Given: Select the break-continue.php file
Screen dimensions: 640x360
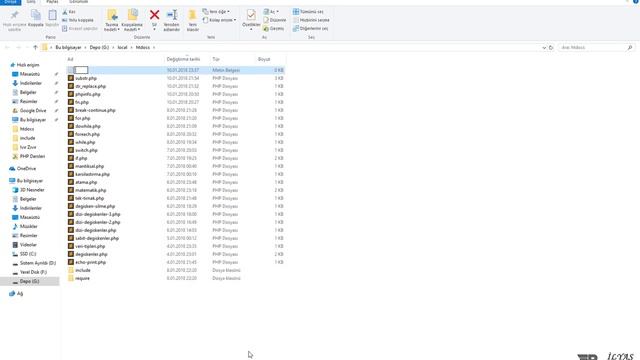Looking at the screenshot, I should pos(96,110).
